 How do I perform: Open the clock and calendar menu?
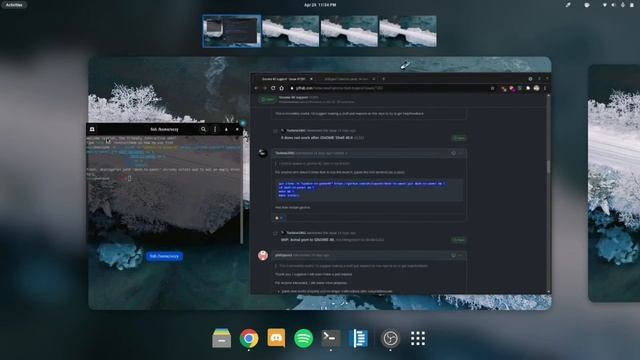tap(320, 5)
